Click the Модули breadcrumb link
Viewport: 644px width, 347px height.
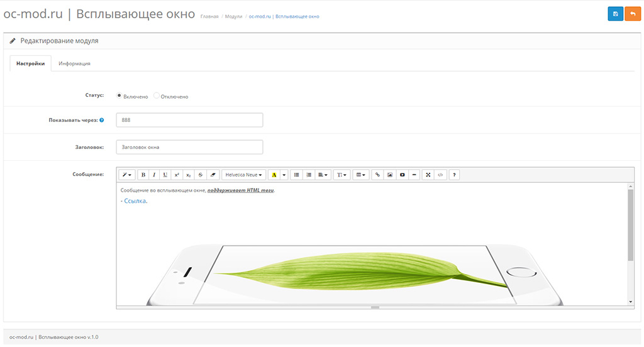pyautogui.click(x=233, y=16)
